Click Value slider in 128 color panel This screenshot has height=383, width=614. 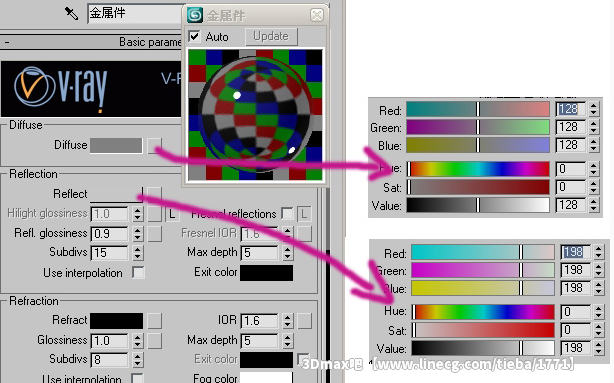[478, 205]
